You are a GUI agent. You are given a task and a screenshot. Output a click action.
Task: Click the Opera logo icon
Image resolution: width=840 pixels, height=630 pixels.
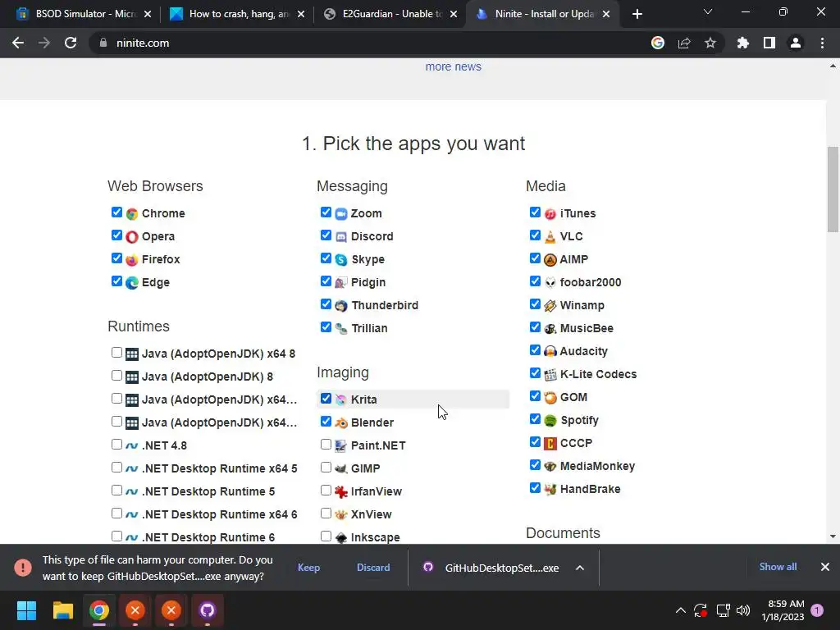tap(132, 237)
